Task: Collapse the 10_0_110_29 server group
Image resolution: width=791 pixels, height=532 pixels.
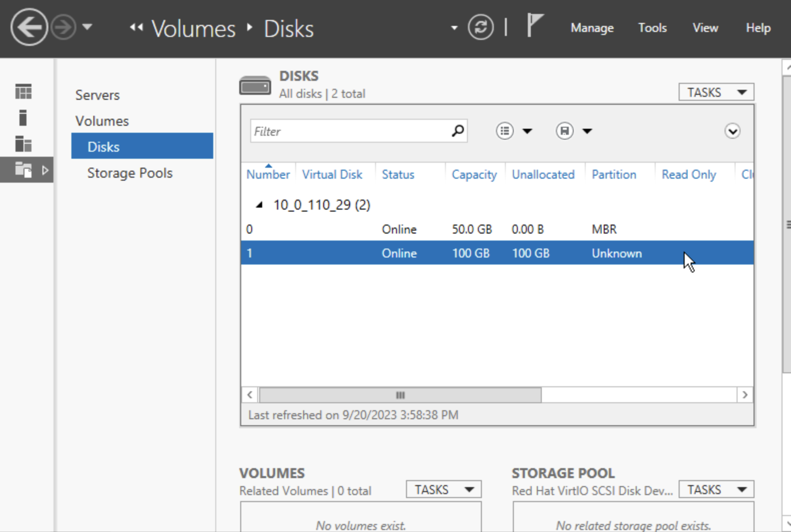Action: click(259, 205)
